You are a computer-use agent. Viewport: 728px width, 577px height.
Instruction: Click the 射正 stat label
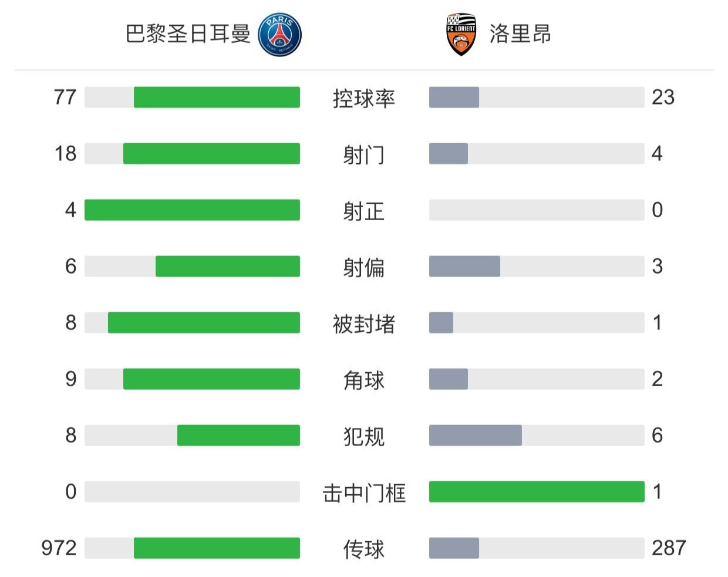(x=364, y=211)
